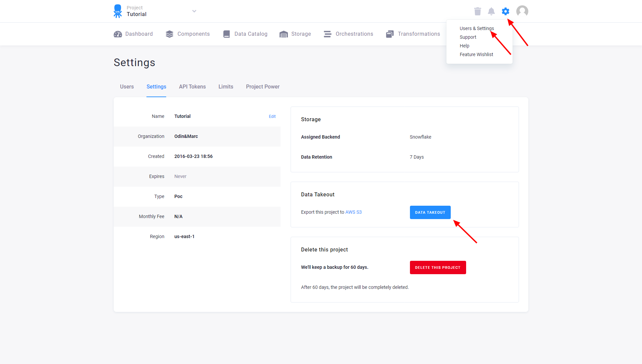Click the Snowflake backend value
Screen dimensions: 642x364
(x=420, y=137)
